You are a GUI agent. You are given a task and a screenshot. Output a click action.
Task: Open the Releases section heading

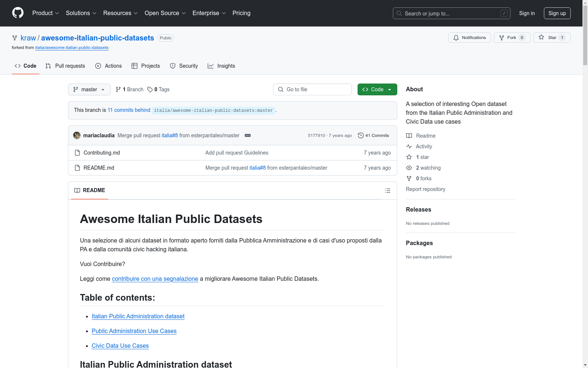pos(419,209)
